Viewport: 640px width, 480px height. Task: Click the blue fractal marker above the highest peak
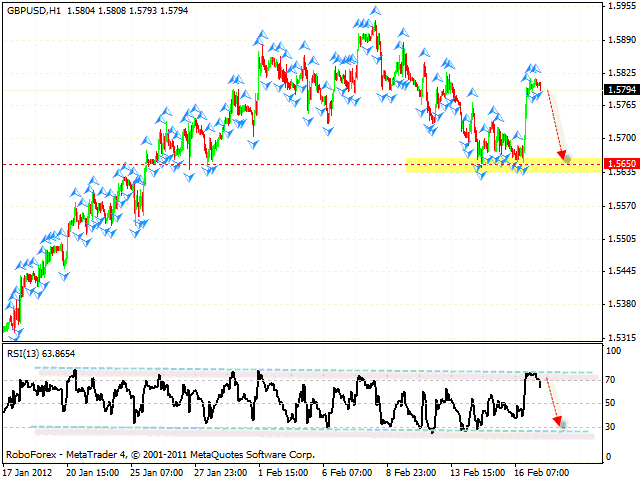(x=374, y=11)
